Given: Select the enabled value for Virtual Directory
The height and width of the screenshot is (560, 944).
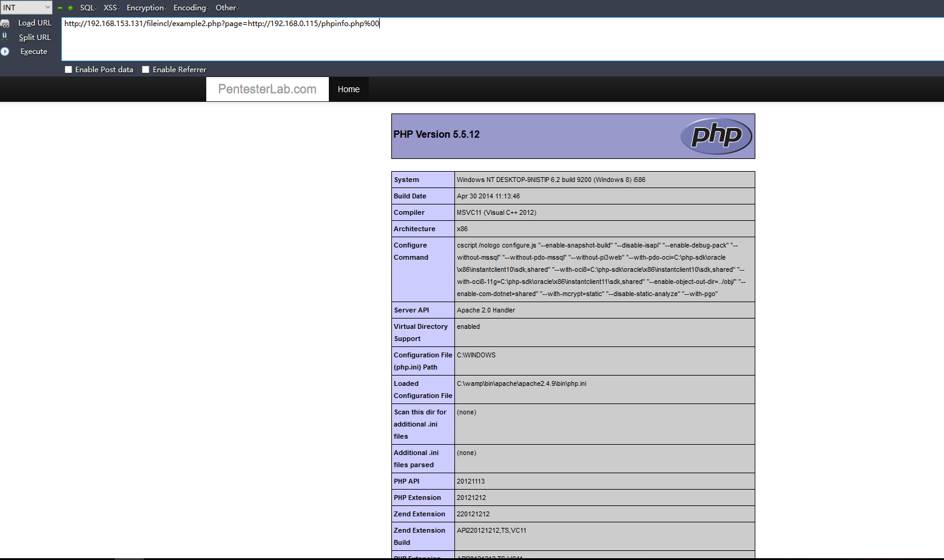Looking at the screenshot, I should coord(468,326).
